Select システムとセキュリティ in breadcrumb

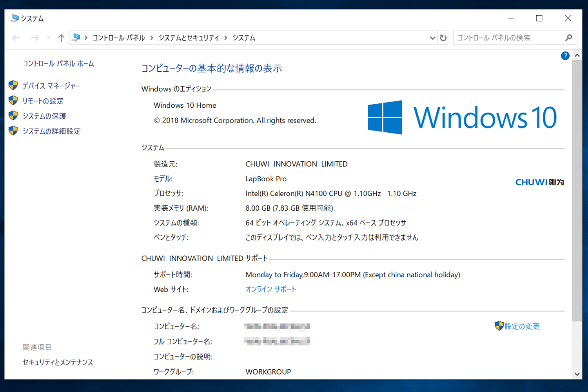[189, 38]
